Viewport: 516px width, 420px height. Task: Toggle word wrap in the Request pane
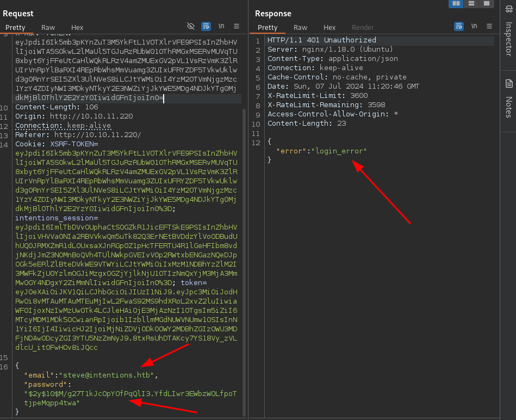tap(206, 26)
